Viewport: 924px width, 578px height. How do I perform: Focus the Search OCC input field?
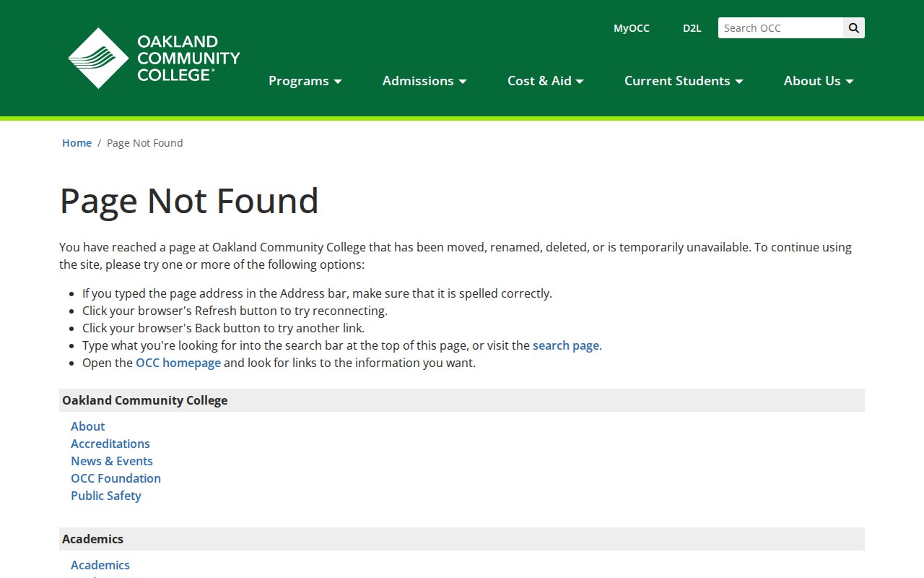pyautogui.click(x=780, y=28)
